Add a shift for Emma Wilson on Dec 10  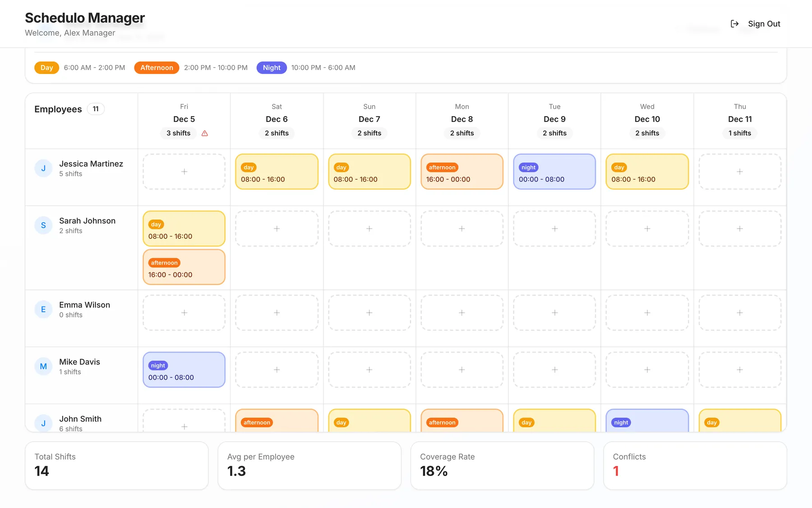coord(647,312)
